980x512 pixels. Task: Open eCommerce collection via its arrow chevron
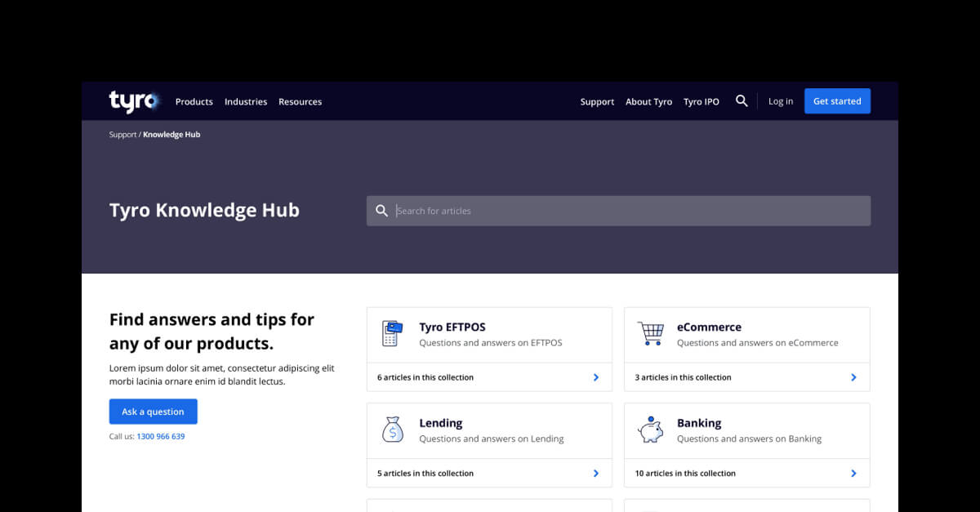[x=853, y=377]
